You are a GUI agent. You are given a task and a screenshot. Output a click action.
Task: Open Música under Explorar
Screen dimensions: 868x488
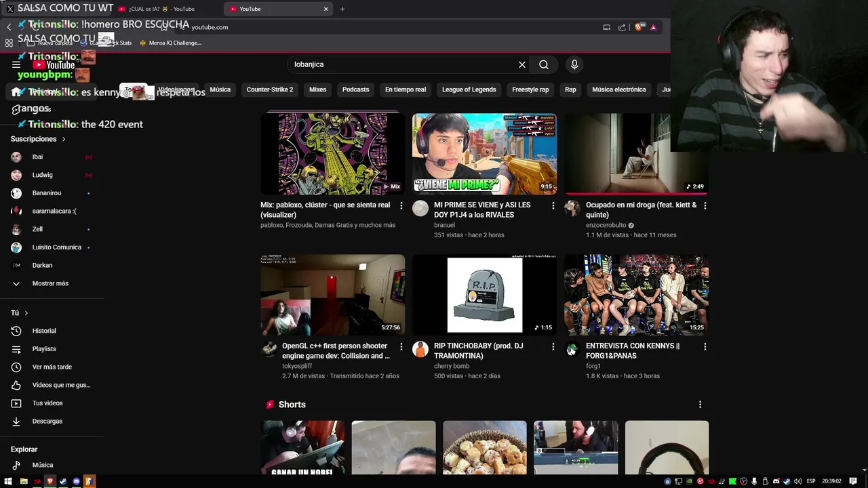(53, 465)
